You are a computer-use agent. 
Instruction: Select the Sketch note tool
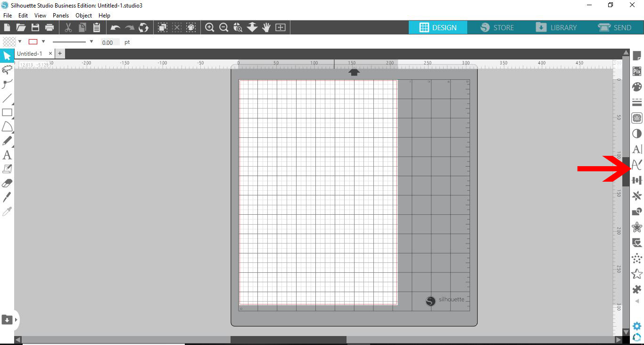click(7, 168)
